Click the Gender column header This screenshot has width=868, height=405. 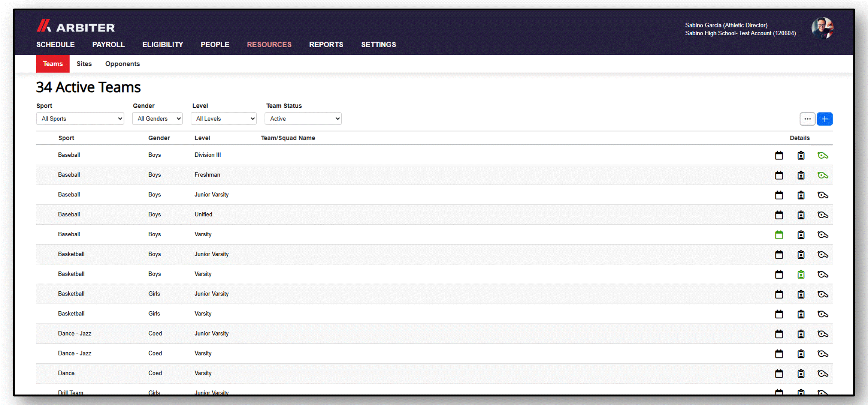(x=159, y=138)
